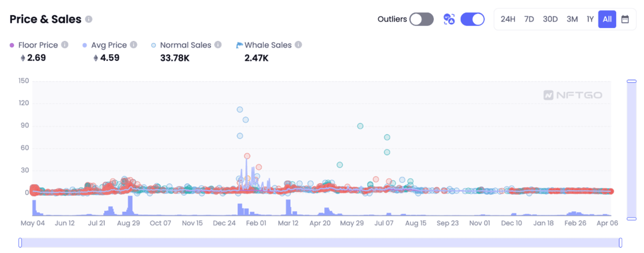Click the NFT scan icon beside blue toggle
The width and height of the screenshot is (644, 253).
(449, 19)
